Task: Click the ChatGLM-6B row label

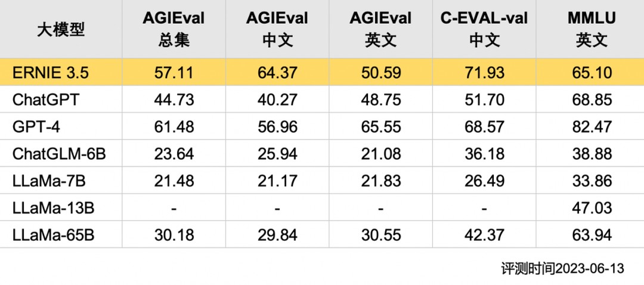Action: (59, 154)
